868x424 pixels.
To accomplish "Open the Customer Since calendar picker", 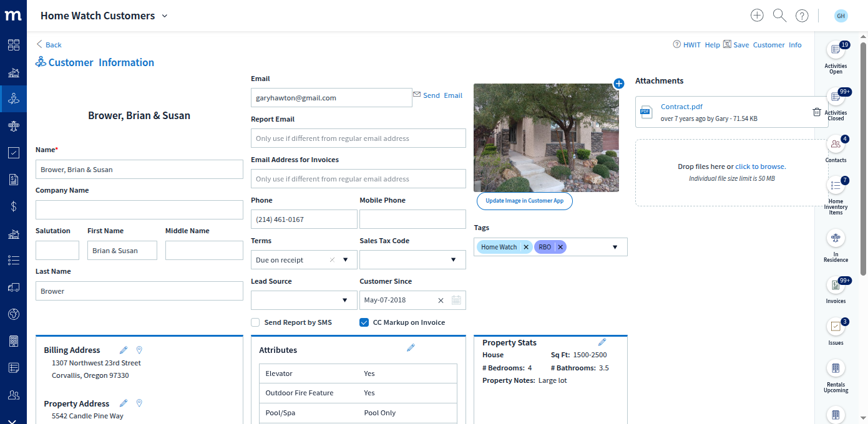I will pyautogui.click(x=456, y=300).
